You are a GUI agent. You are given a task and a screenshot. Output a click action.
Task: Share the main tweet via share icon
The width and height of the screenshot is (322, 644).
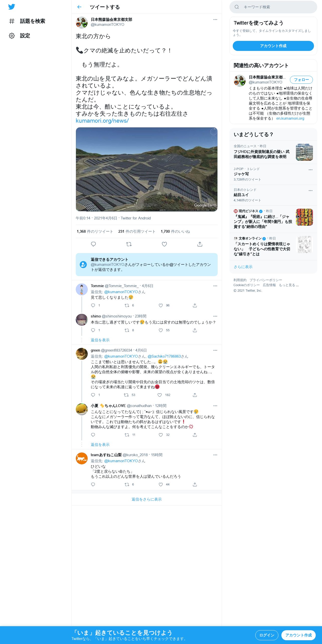click(200, 244)
